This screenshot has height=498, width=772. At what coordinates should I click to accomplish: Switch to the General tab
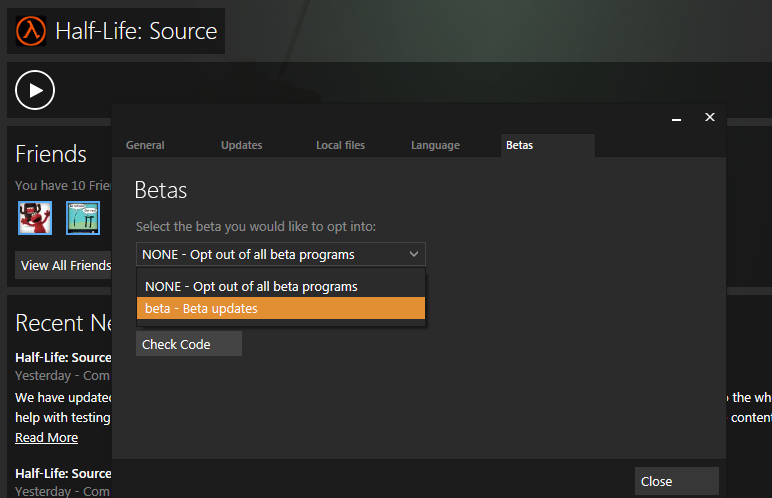145,145
